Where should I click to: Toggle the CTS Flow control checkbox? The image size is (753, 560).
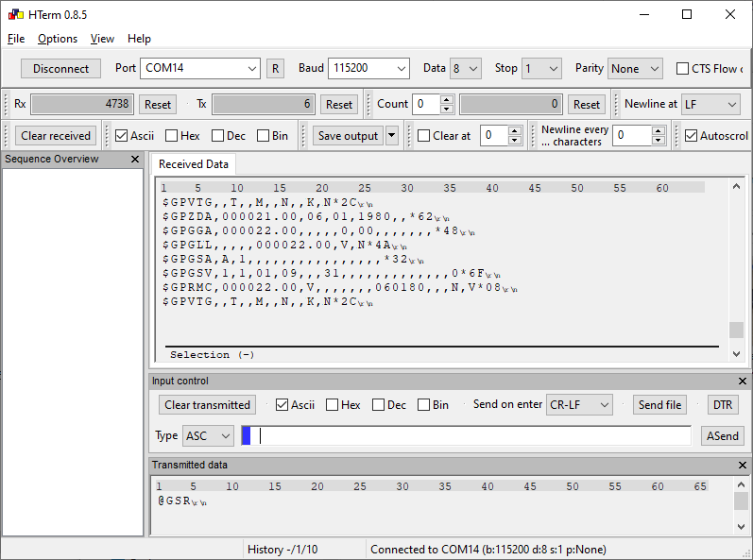coord(682,69)
